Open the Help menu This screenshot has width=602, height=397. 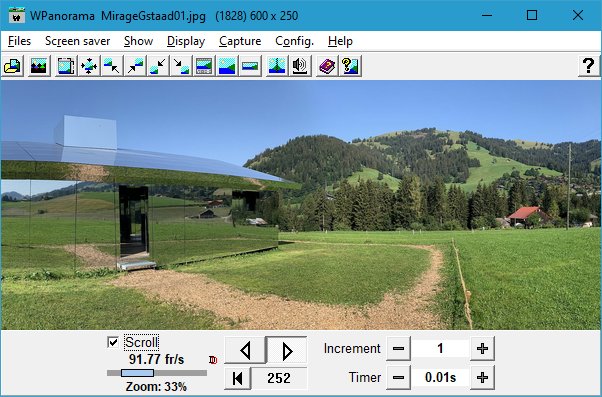340,41
